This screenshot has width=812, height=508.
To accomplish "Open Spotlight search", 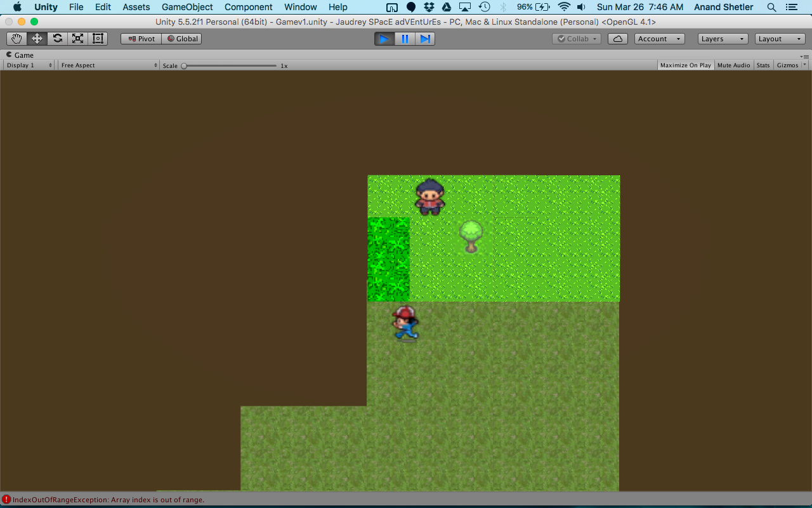I will 771,7.
